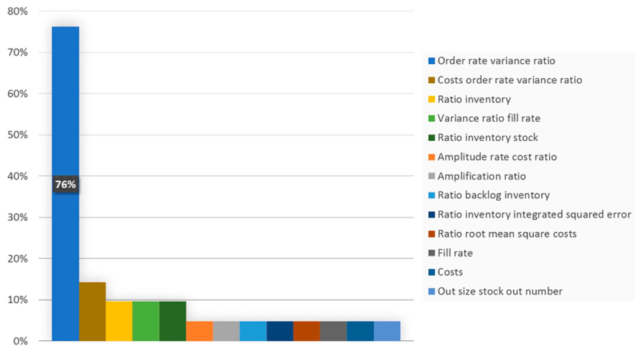Click the Ratio inventory stock legend label
This screenshot has width=644, height=353.
(x=488, y=137)
